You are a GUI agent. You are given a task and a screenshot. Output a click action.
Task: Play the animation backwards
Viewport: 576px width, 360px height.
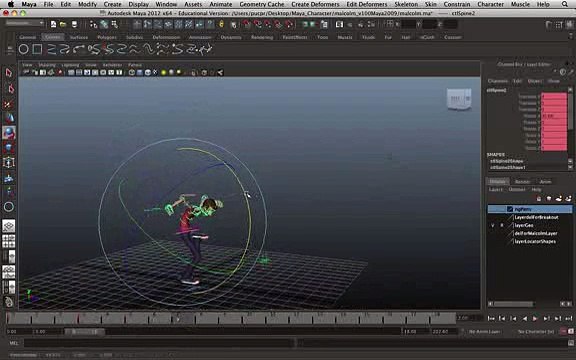[525, 319]
